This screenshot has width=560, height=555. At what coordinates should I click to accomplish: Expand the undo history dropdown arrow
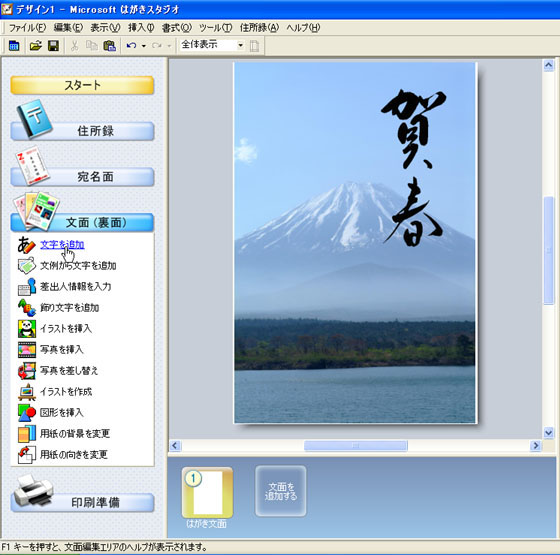144,46
